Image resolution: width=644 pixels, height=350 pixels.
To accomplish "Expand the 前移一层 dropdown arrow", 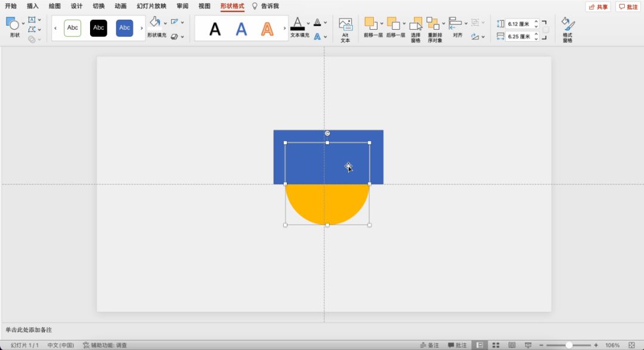I will 382,23.
